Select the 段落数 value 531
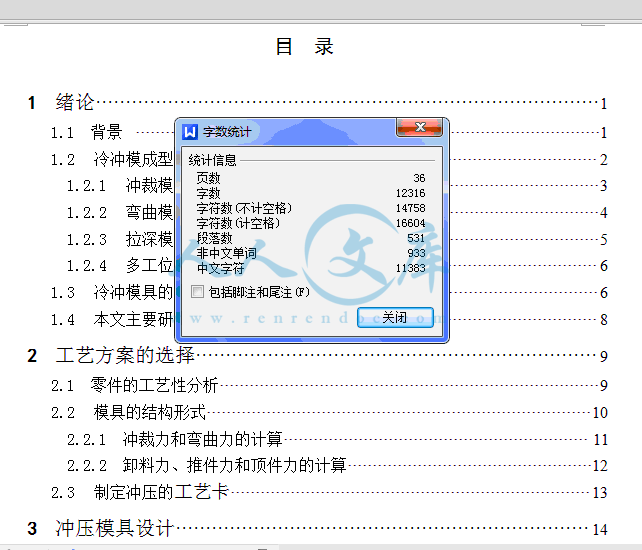Image resolution: width=642 pixels, height=550 pixels. [416, 238]
